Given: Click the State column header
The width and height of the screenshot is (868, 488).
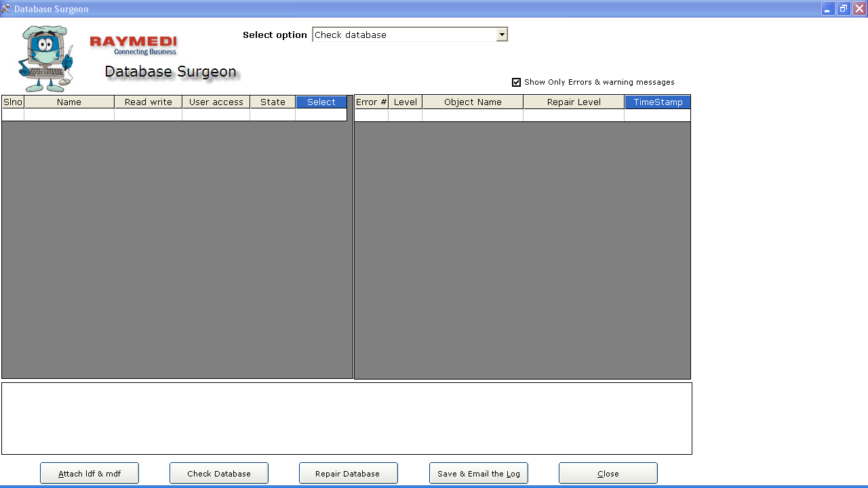Looking at the screenshot, I should (x=273, y=102).
